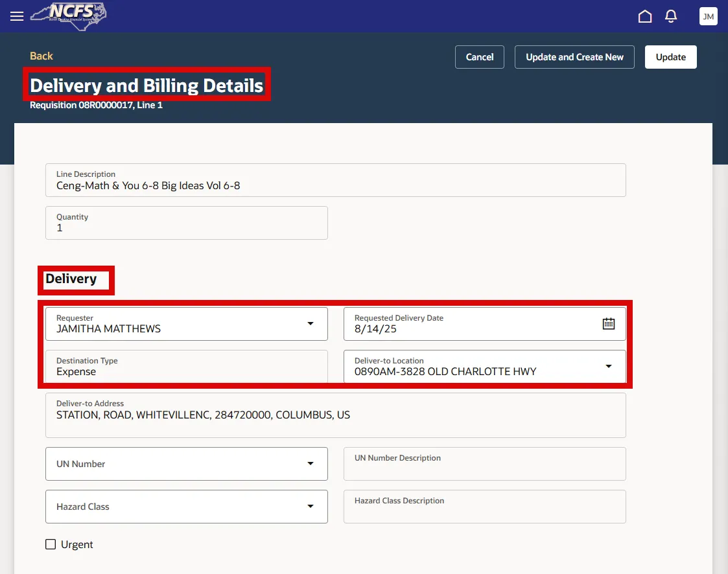This screenshot has width=728, height=574.
Task: Open the JM user profile menu
Action: click(x=708, y=16)
